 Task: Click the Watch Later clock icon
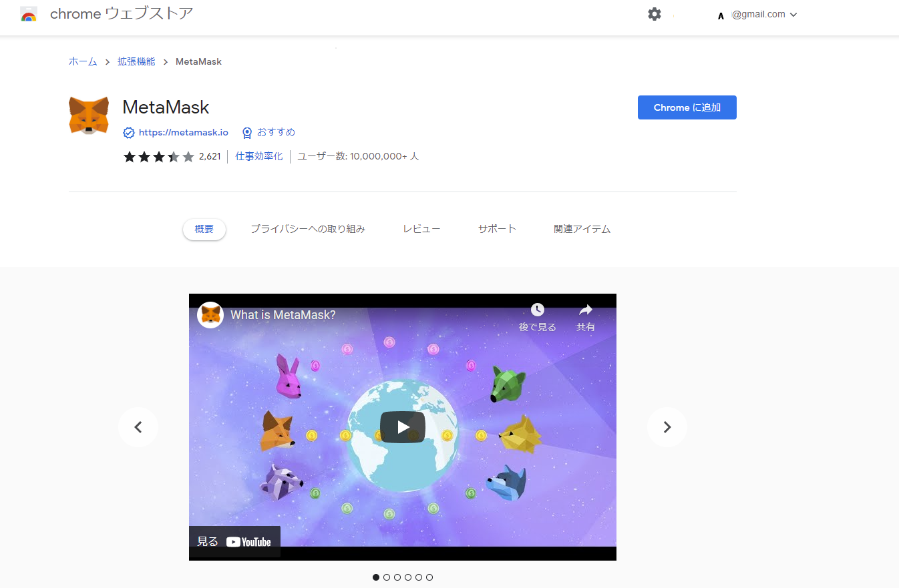(537, 310)
